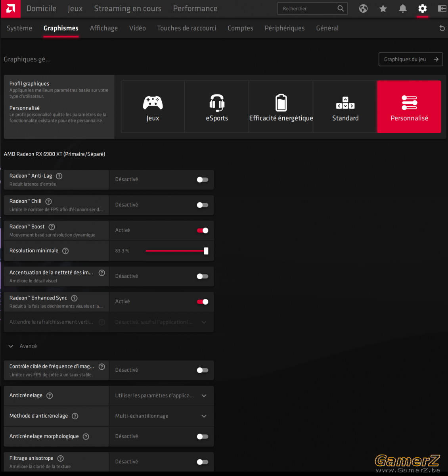This screenshot has height=476, width=448.
Task: Click the reset settings arrow icon
Action: pyautogui.click(x=442, y=28)
